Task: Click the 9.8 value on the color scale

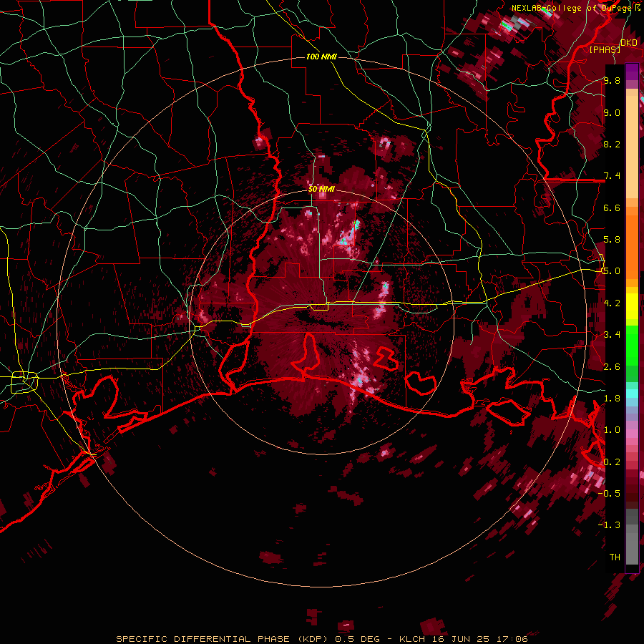Action: 612,80
